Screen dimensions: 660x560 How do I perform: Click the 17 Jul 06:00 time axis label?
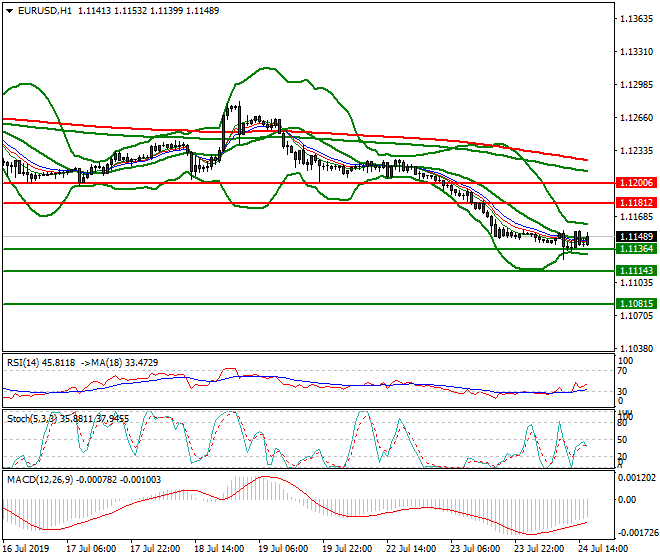click(x=91, y=549)
